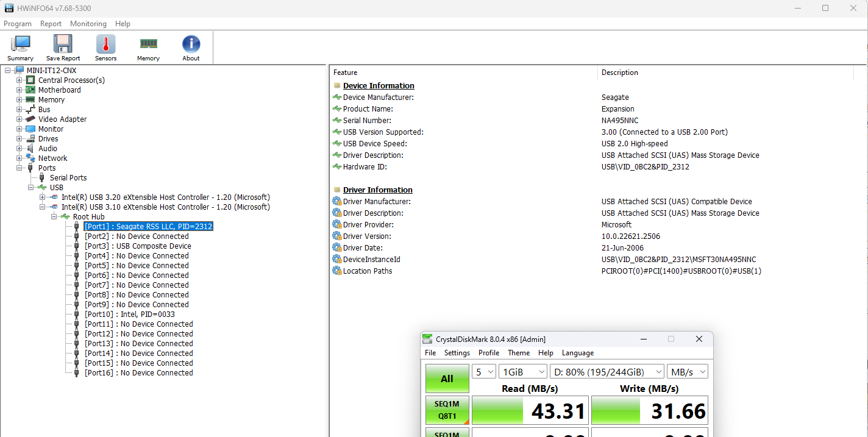Image resolution: width=868 pixels, height=437 pixels.
Task: Click the Root Hub USB icon
Action: click(x=65, y=216)
